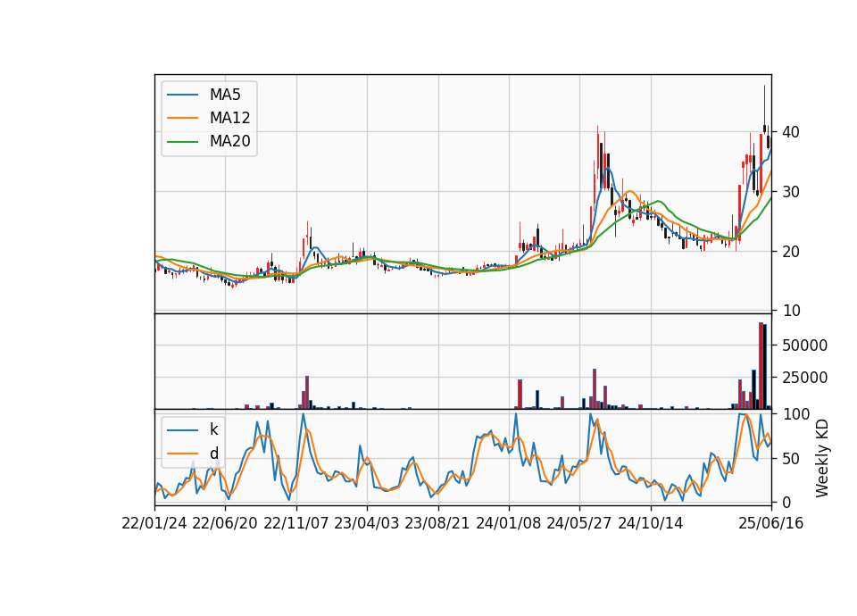
Task: Click the KD axis value 100
Action: point(796,414)
